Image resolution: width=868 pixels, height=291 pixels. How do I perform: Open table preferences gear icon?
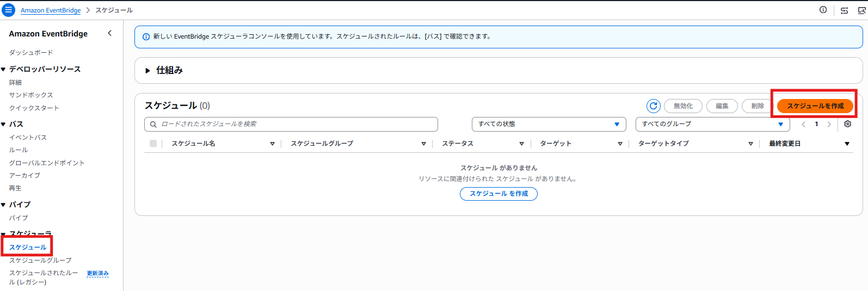[847, 124]
